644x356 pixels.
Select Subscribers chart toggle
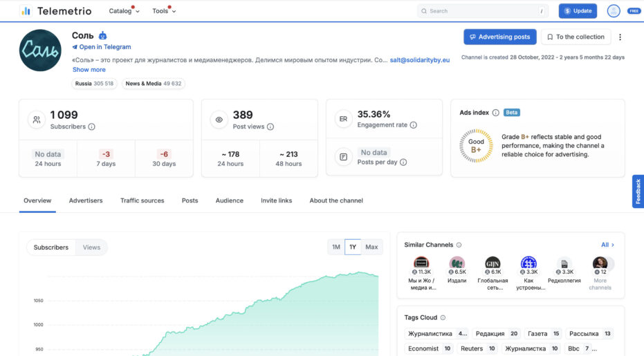coord(51,247)
